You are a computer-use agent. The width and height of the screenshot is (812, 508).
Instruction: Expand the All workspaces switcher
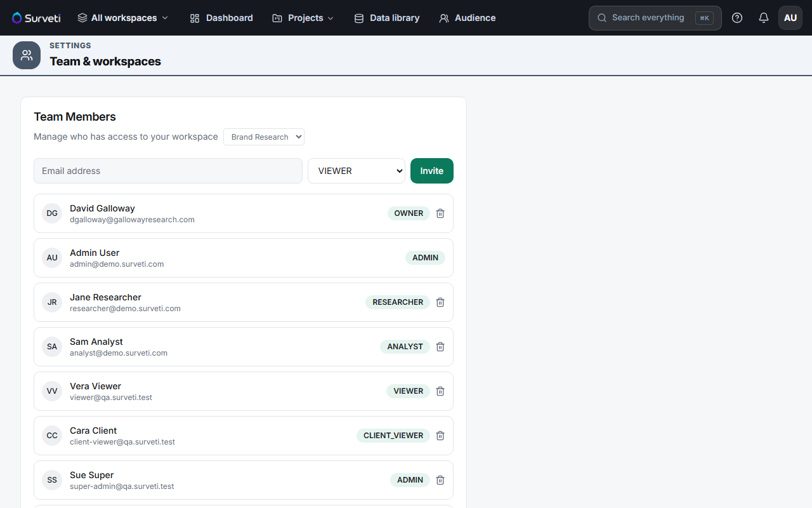[123, 18]
